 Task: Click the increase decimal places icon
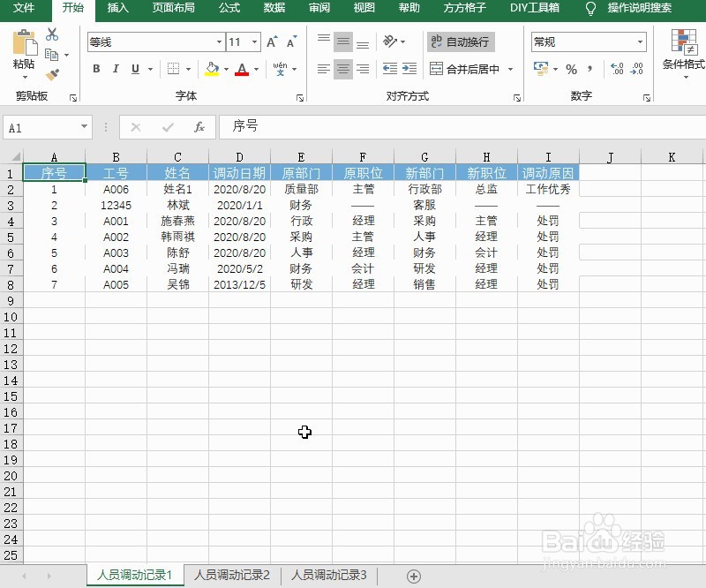tap(616, 68)
